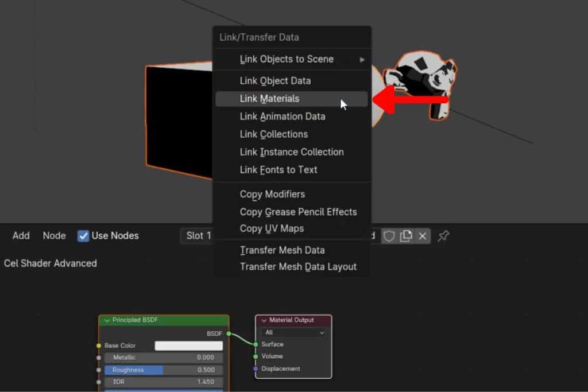Click the Volume input socket

coord(256,356)
